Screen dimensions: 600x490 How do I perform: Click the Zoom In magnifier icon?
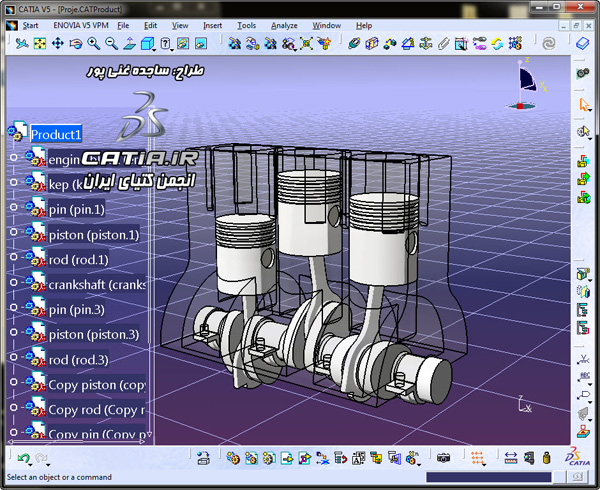[94, 44]
